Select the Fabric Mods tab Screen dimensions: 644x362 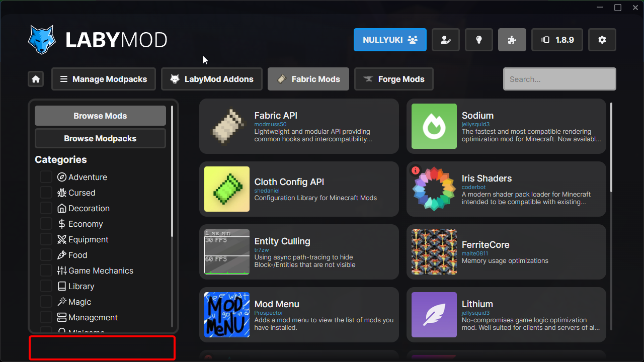[x=308, y=79]
